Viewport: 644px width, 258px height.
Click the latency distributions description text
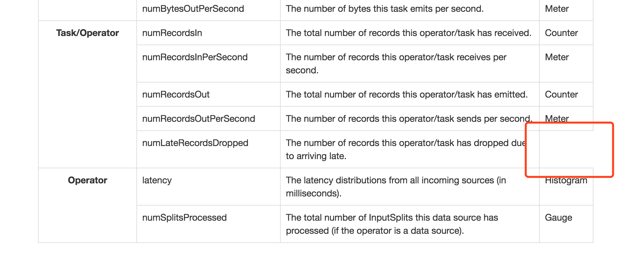pos(396,187)
